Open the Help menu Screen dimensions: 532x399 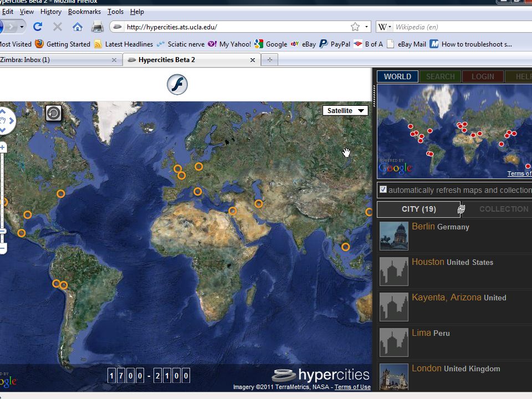(x=137, y=12)
